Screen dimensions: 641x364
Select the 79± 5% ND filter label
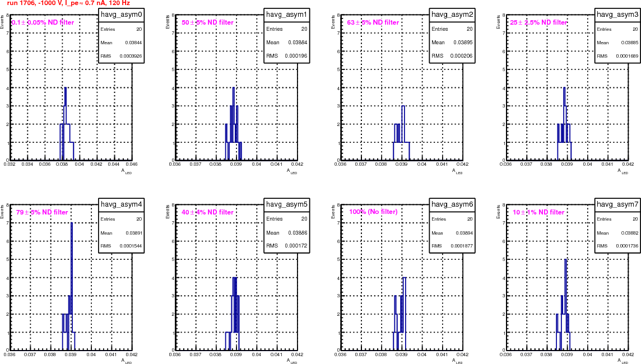point(42,212)
